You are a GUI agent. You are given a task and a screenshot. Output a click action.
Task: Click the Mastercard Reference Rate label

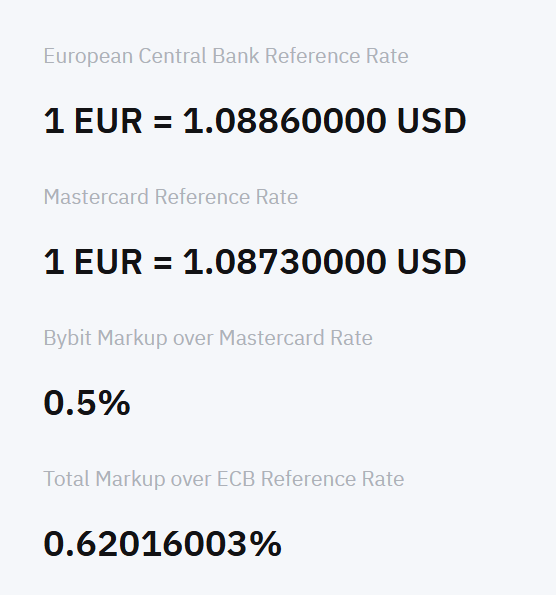171,197
